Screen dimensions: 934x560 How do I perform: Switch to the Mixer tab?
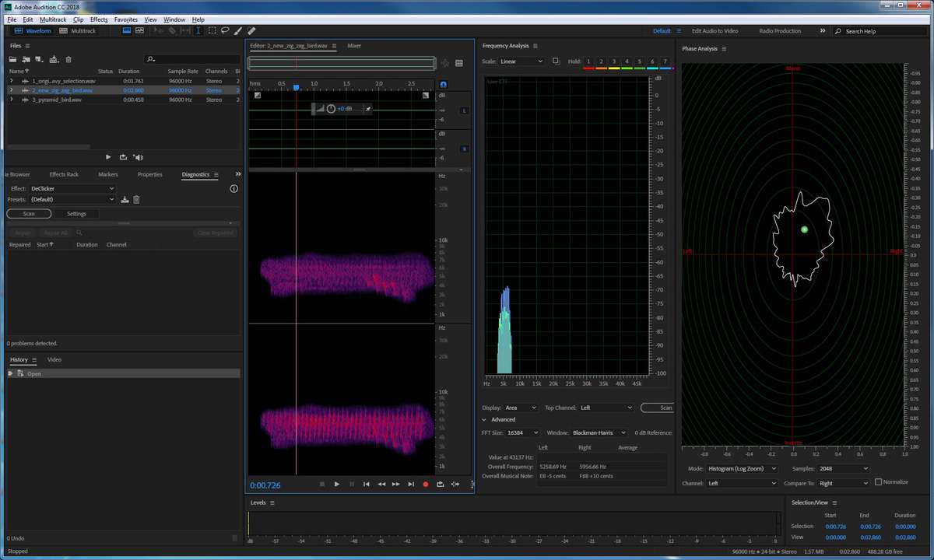(354, 46)
